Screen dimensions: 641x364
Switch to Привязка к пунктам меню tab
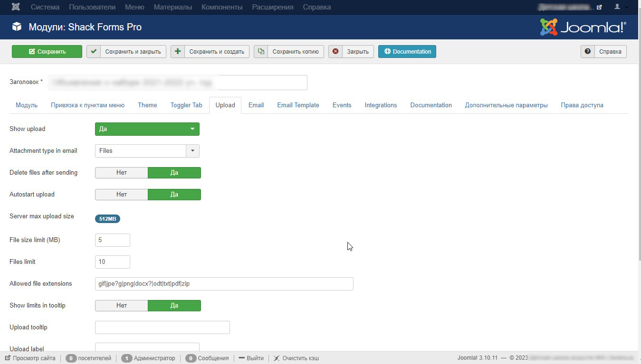click(88, 105)
